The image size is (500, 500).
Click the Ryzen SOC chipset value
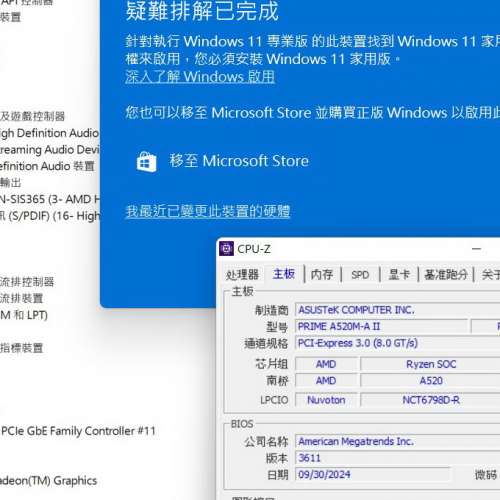(x=430, y=364)
